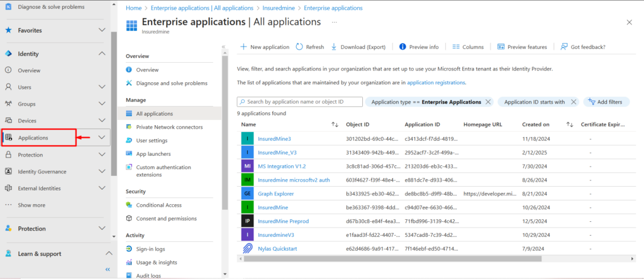The height and width of the screenshot is (279, 644).
Task: Expand the Devices submenu chevron
Action: (x=103, y=121)
